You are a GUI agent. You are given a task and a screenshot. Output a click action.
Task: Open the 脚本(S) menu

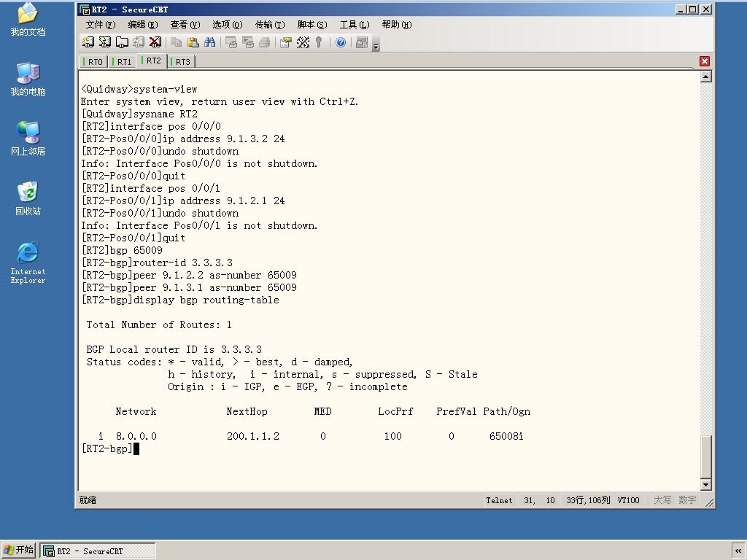click(312, 25)
